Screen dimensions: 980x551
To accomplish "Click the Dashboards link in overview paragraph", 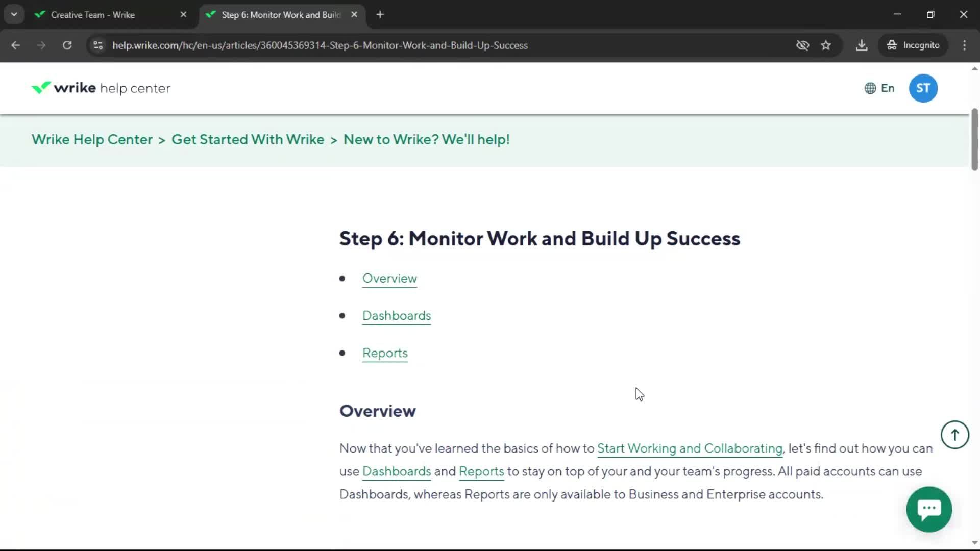I will pyautogui.click(x=397, y=471).
